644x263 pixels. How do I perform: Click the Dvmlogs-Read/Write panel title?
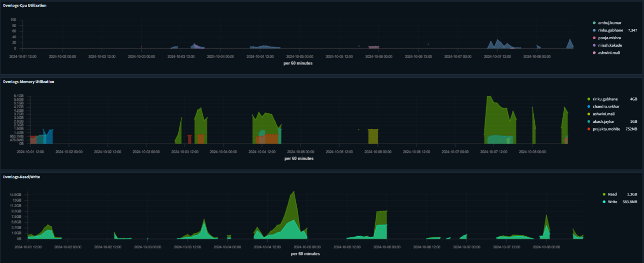tap(22, 177)
